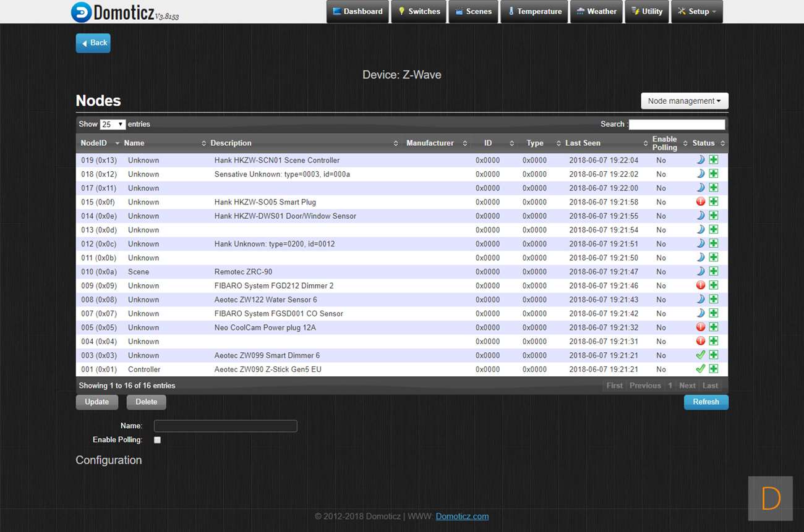This screenshot has height=532, width=804.
Task: Click into the Search input field
Action: 677,124
